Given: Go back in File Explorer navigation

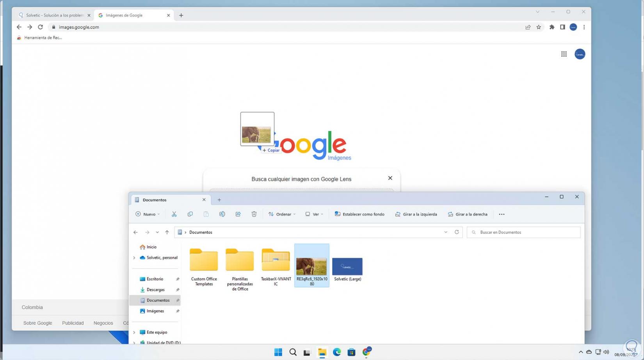Looking at the screenshot, I should point(135,232).
